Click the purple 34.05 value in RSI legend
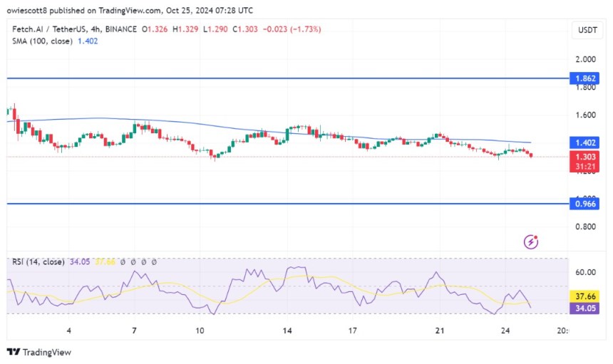Viewport: 613px width, 364px height. point(78,261)
